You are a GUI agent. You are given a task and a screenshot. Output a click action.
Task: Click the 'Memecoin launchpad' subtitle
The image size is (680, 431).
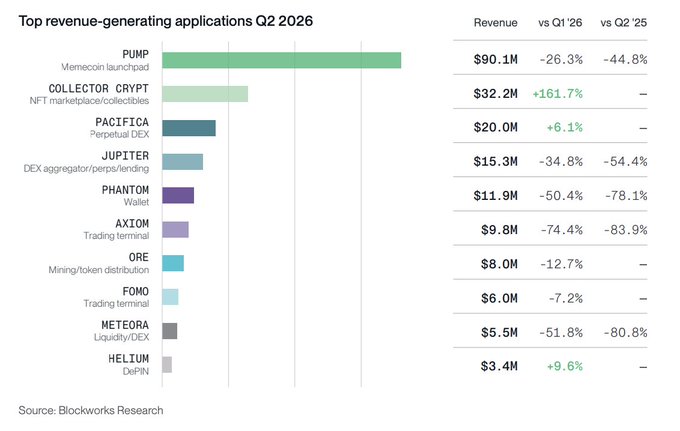105,67
